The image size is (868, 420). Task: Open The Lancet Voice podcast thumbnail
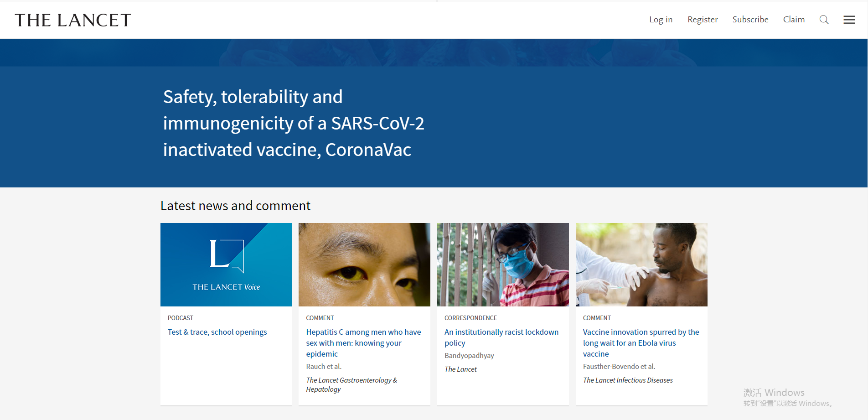[x=226, y=264]
